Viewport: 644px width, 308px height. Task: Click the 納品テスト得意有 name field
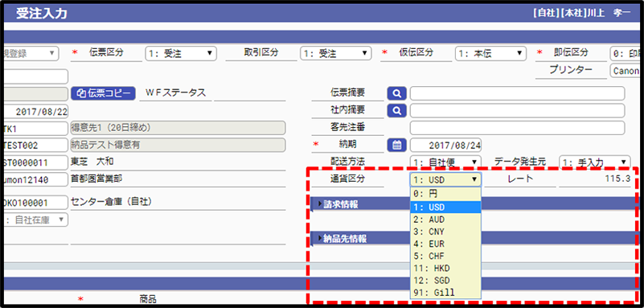point(178,145)
